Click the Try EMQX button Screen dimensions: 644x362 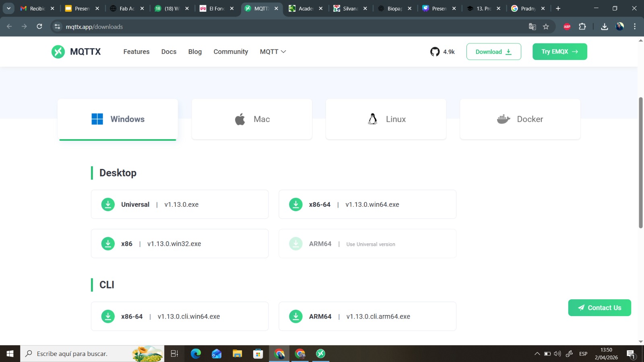[560, 51]
